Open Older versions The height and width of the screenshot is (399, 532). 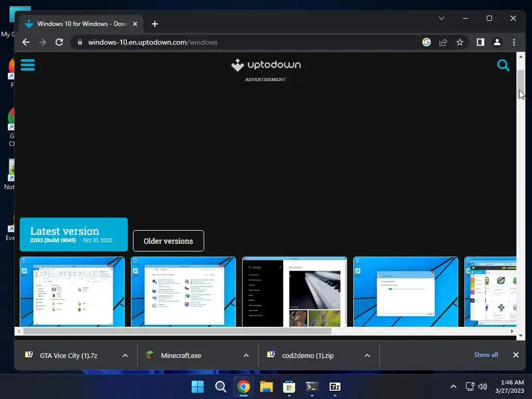(168, 241)
